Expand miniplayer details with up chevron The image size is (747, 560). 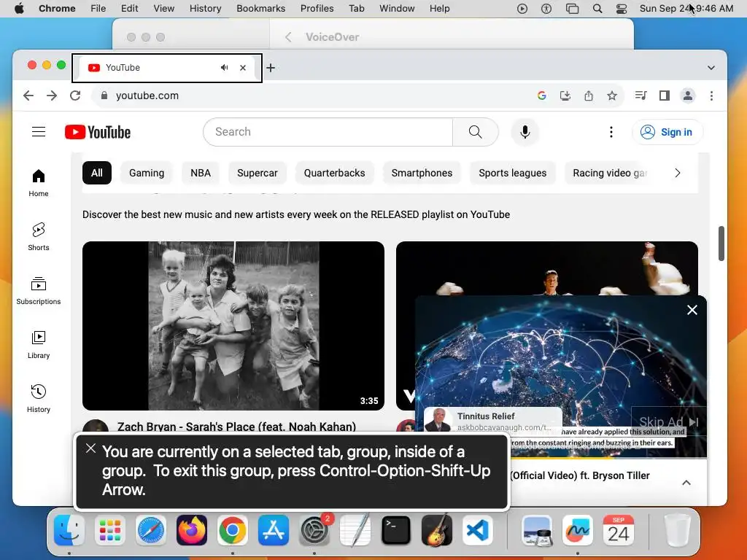(x=686, y=483)
